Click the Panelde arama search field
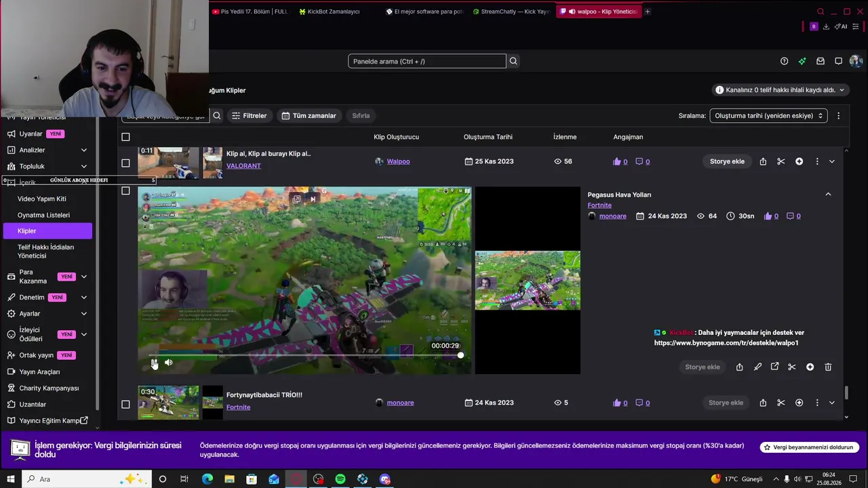868x488 pixels. 427,61
